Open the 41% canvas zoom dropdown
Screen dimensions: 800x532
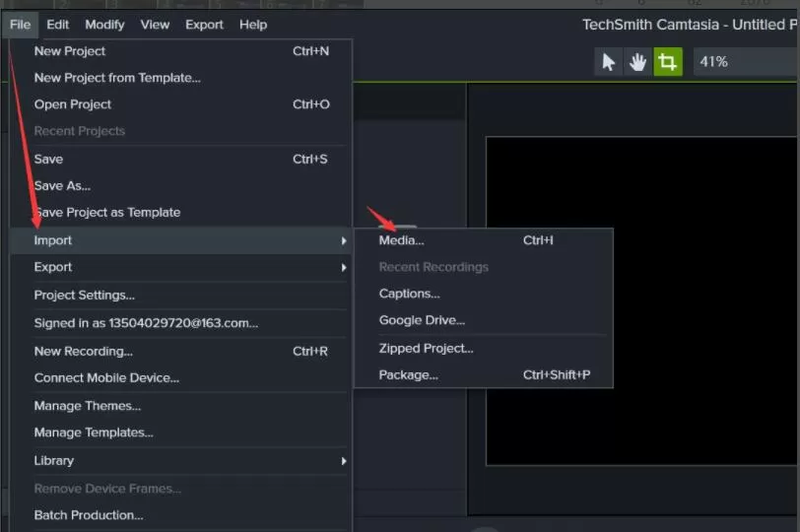click(x=746, y=62)
